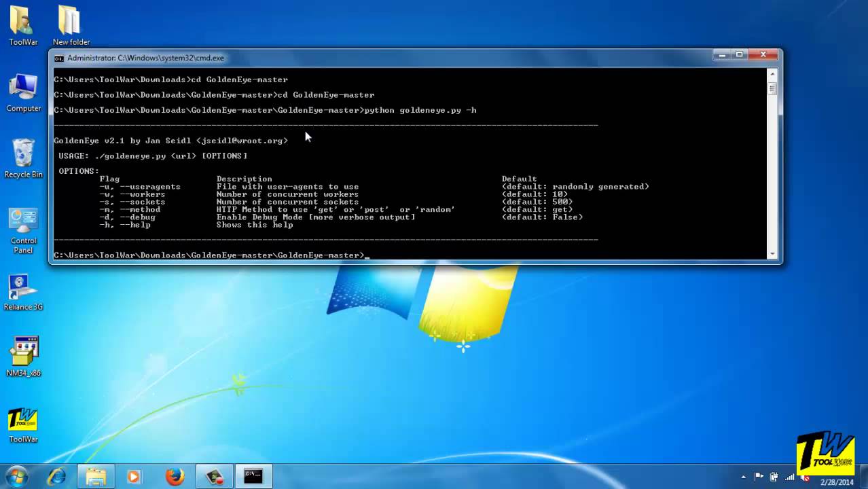
Task: Click the cmd vertical scrollbar thumb
Action: pyautogui.click(x=772, y=89)
